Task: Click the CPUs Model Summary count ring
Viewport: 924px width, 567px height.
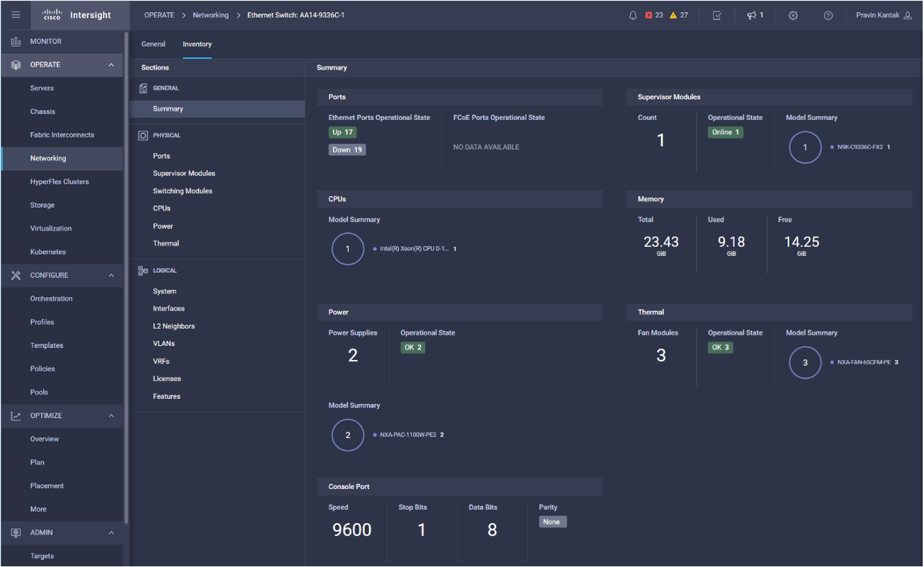Action: click(x=348, y=249)
